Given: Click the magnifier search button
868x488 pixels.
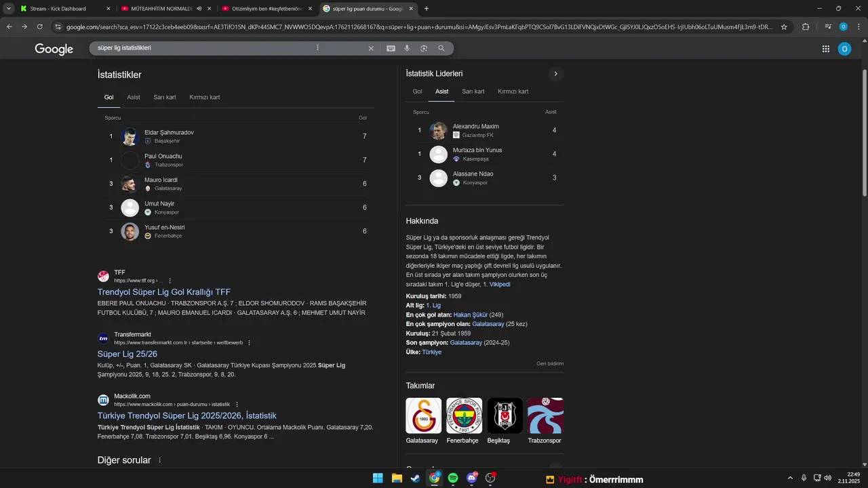Looking at the screenshot, I should 441,48.
